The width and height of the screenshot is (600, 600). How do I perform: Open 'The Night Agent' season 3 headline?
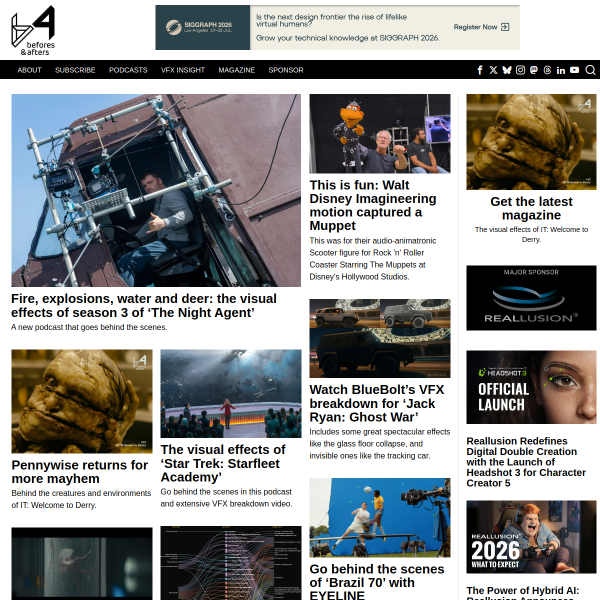point(144,305)
